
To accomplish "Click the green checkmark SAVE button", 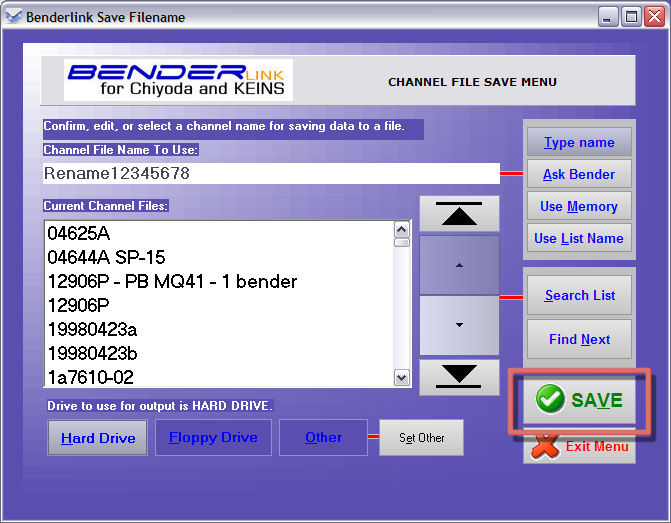I will pos(579,400).
